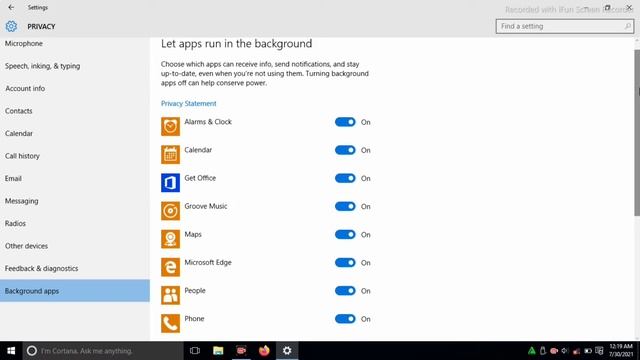Click the Find a setting search box
Screen dimensions: 640x360
(565, 26)
